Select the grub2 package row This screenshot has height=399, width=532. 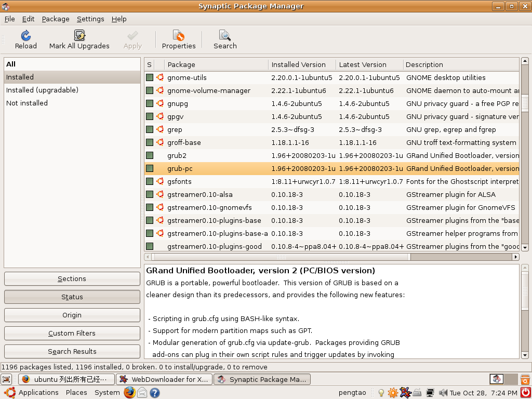[332, 155]
